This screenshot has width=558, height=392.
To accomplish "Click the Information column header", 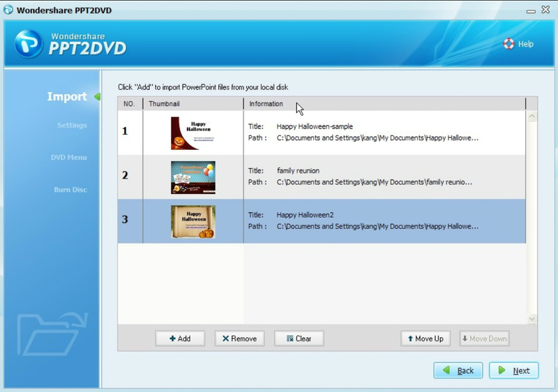I will click(385, 103).
